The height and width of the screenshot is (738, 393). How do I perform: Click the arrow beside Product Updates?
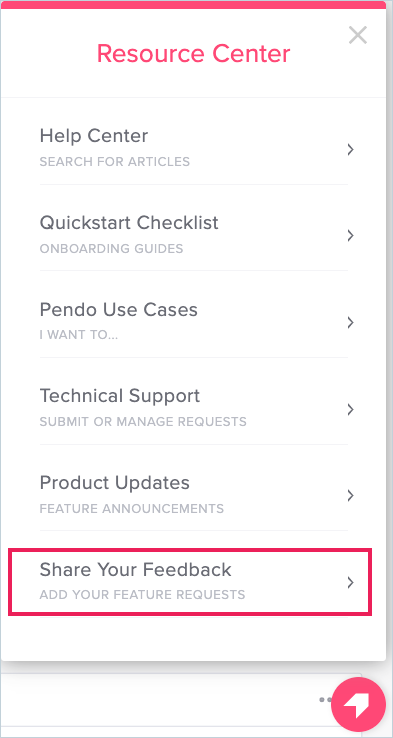[x=350, y=496]
